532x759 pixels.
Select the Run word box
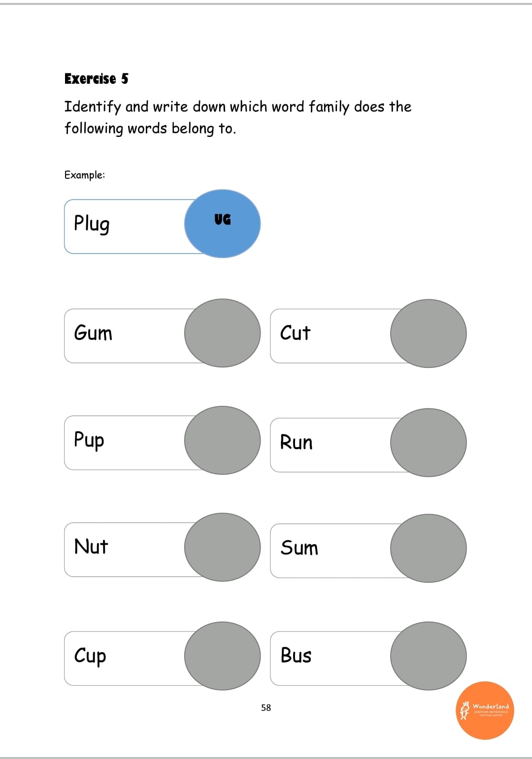(336, 445)
